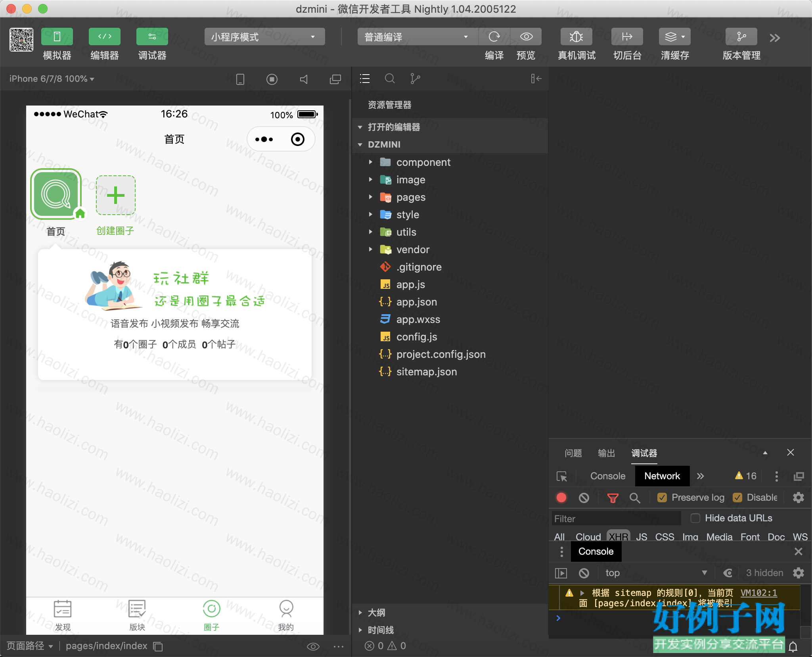Click the inspect element picker icon
812x657 pixels.
point(562,476)
